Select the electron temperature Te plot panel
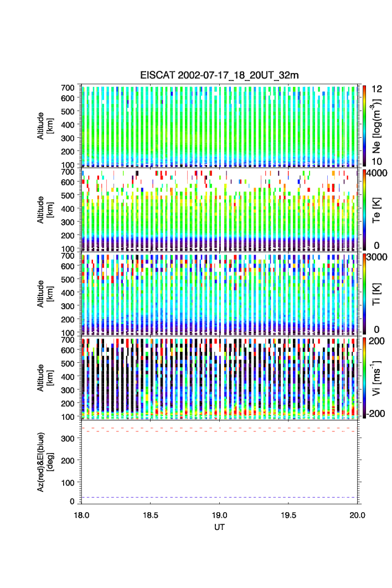The height and width of the screenshot is (588, 392). pos(219,210)
